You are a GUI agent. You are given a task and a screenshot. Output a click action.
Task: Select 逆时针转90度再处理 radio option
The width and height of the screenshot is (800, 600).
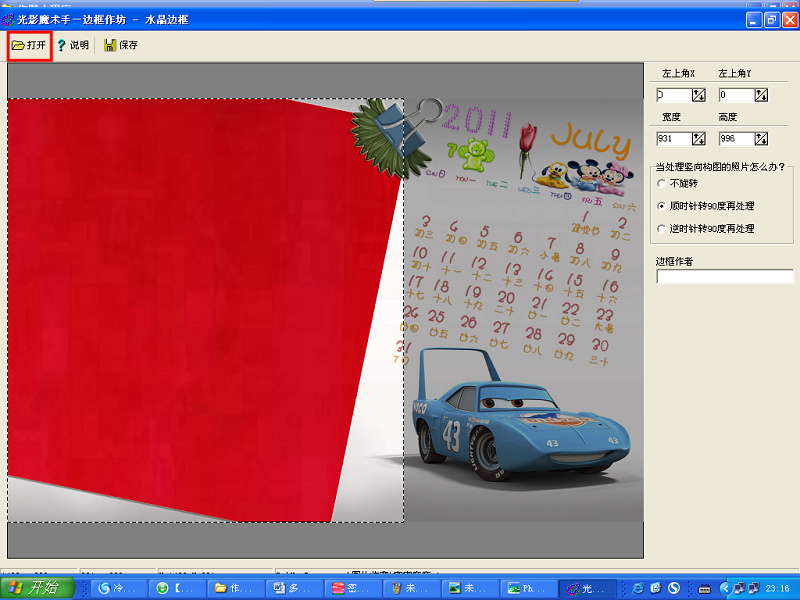click(662, 229)
